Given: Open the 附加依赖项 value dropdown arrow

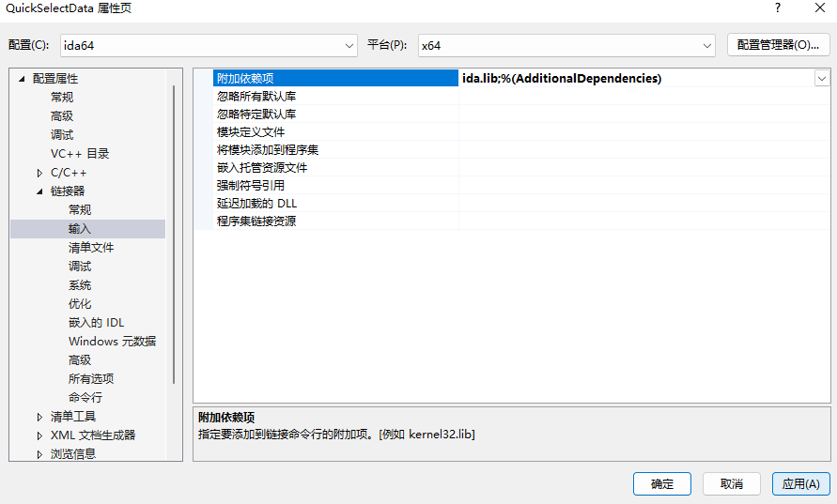Looking at the screenshot, I should [x=822, y=79].
